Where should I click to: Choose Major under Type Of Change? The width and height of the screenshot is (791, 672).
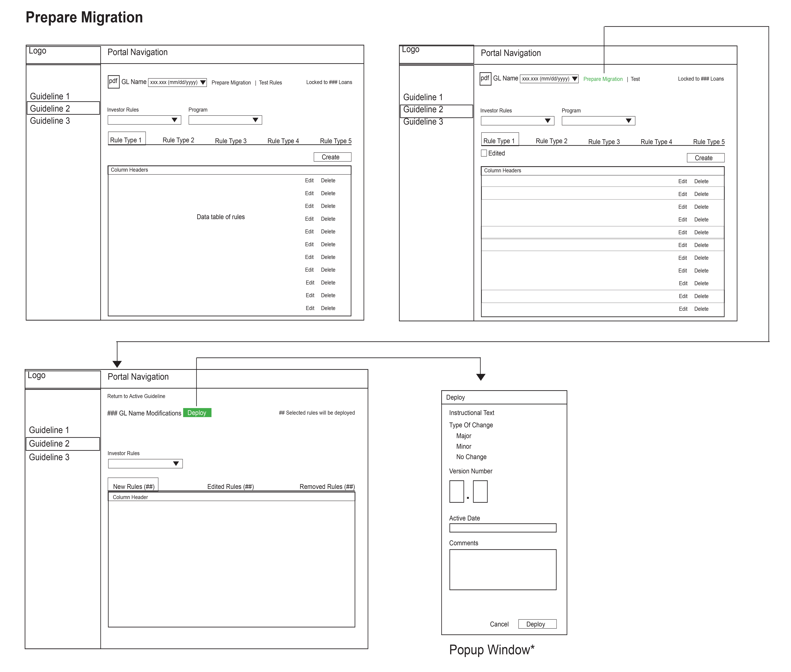pyautogui.click(x=464, y=436)
